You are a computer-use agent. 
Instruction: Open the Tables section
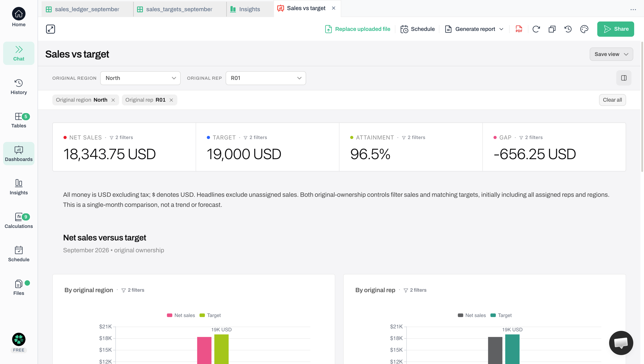19,120
